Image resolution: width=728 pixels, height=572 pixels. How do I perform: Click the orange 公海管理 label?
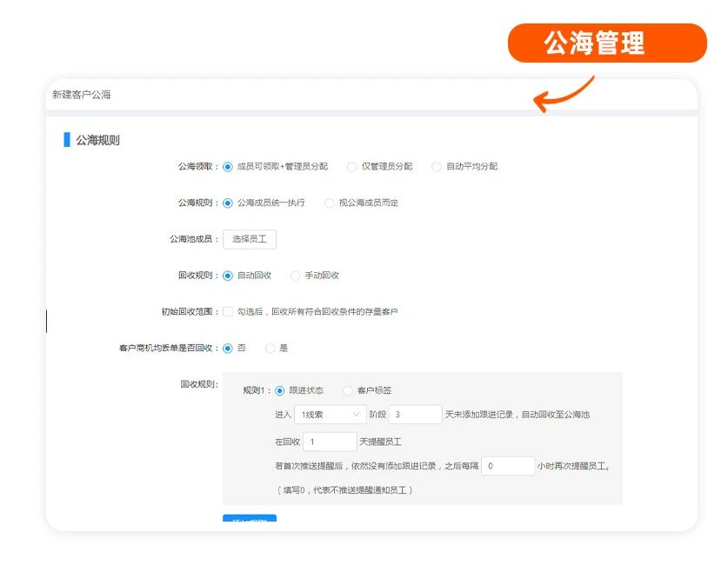(607, 43)
